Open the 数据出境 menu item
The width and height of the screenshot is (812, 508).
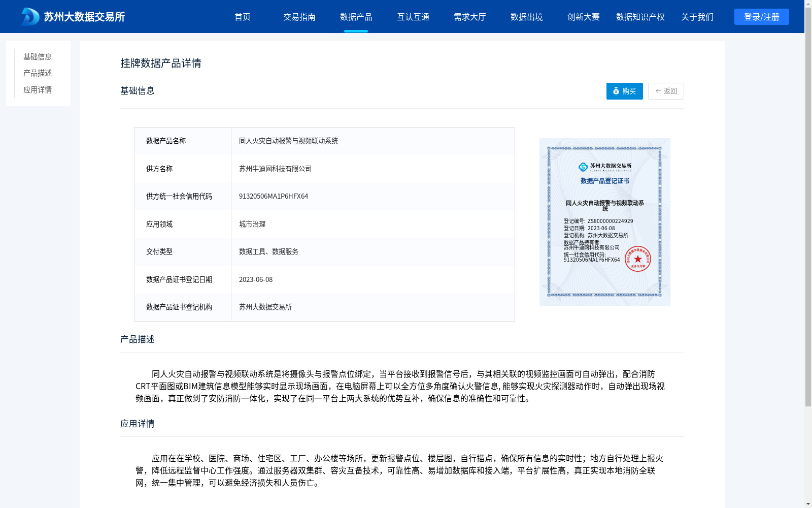[527, 17]
